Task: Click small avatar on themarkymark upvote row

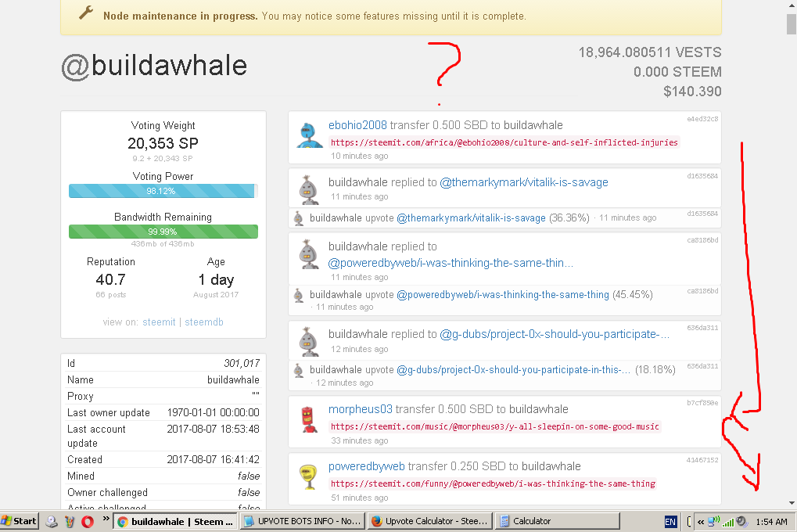Action: pos(299,218)
